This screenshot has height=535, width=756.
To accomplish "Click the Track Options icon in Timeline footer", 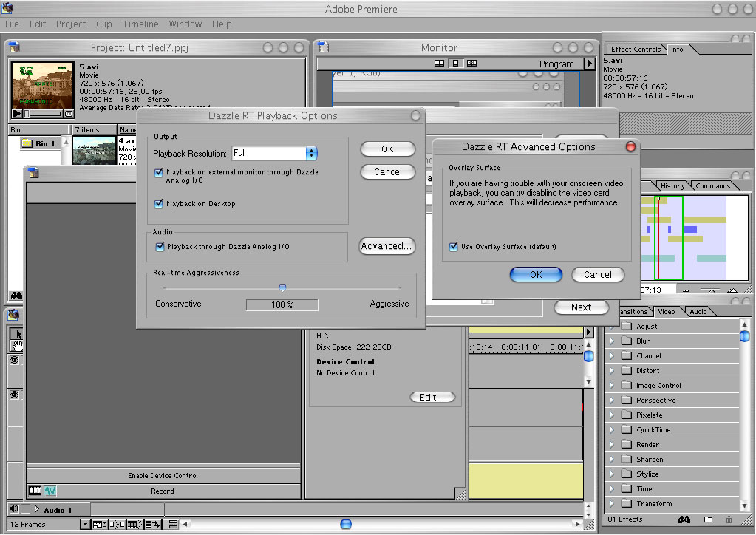I will tap(99, 525).
